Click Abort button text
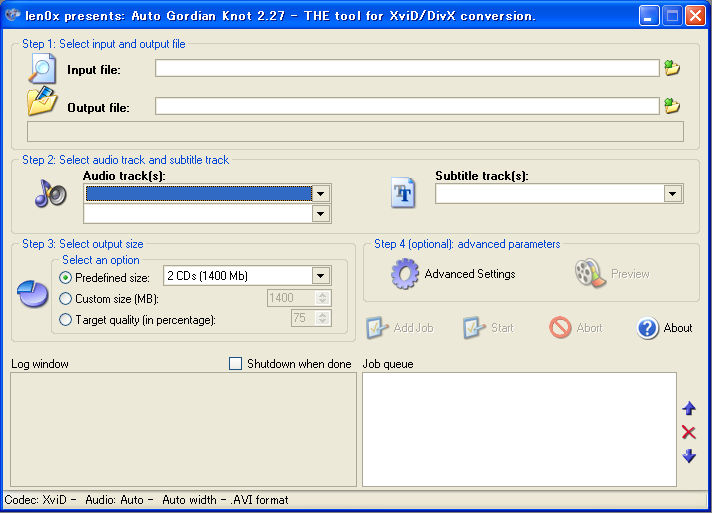 (x=589, y=328)
